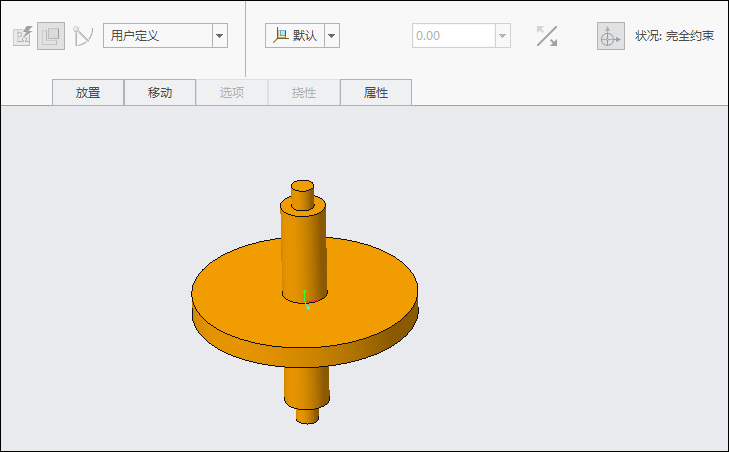This screenshot has width=729, height=452.
Task: Toggle the 3D dragger icon
Action: click(x=610, y=36)
